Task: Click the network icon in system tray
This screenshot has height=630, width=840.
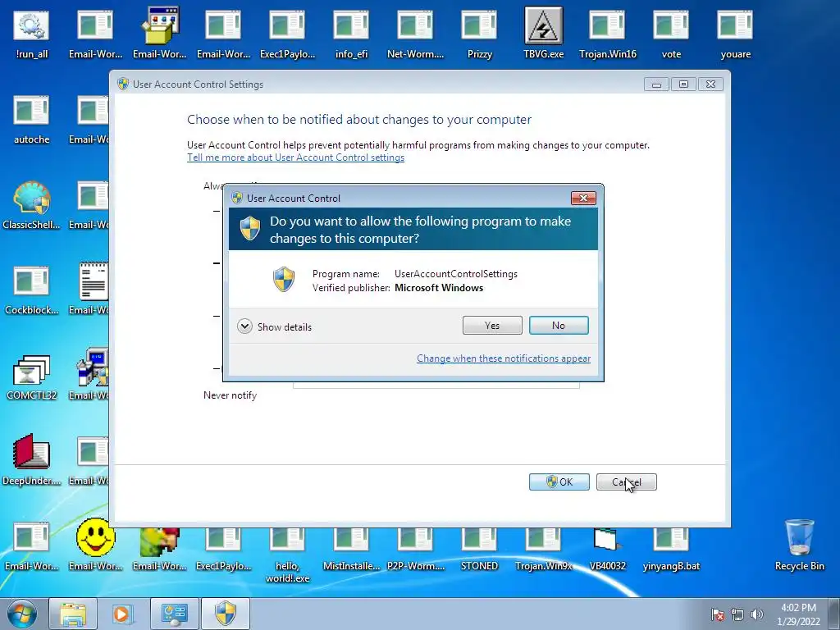Action: coord(737,614)
